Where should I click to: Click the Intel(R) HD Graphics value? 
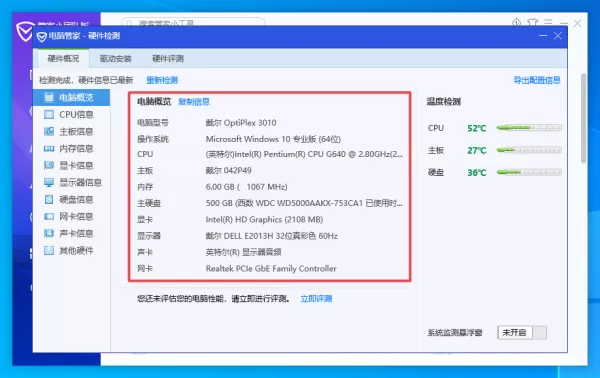(264, 220)
